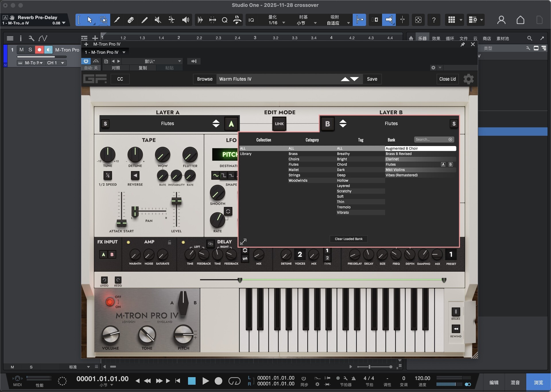551x392 pixels.
Task: Select the Eraser tool in toolbar
Action: 131,20
